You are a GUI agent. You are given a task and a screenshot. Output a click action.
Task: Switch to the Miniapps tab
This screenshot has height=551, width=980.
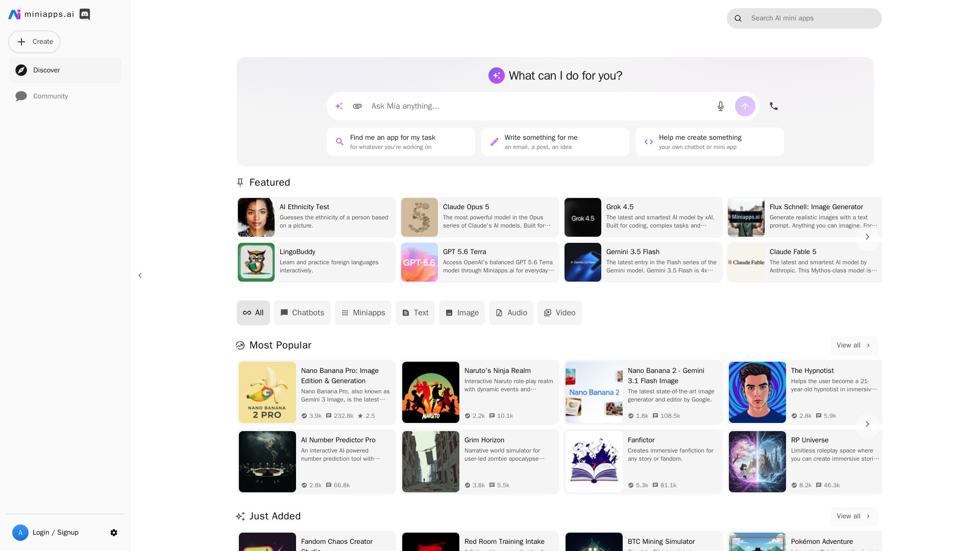(363, 313)
